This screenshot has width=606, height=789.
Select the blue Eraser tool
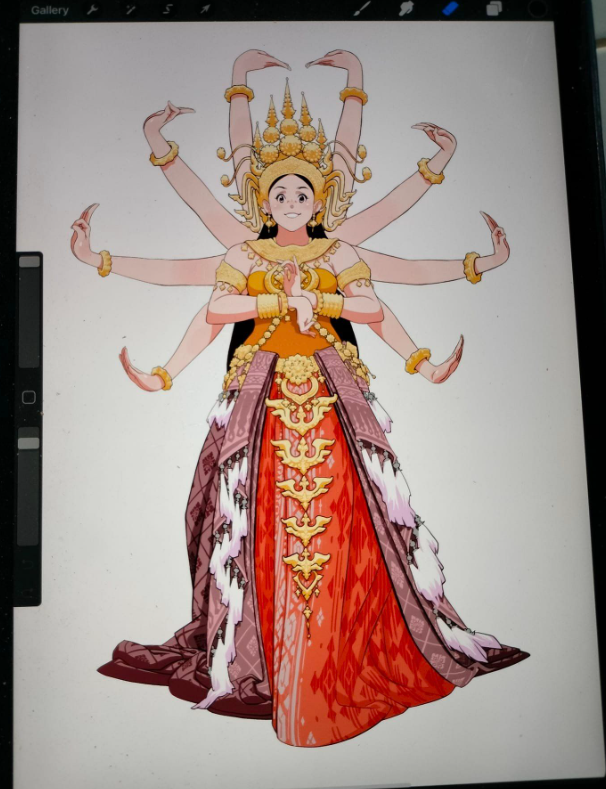click(450, 9)
